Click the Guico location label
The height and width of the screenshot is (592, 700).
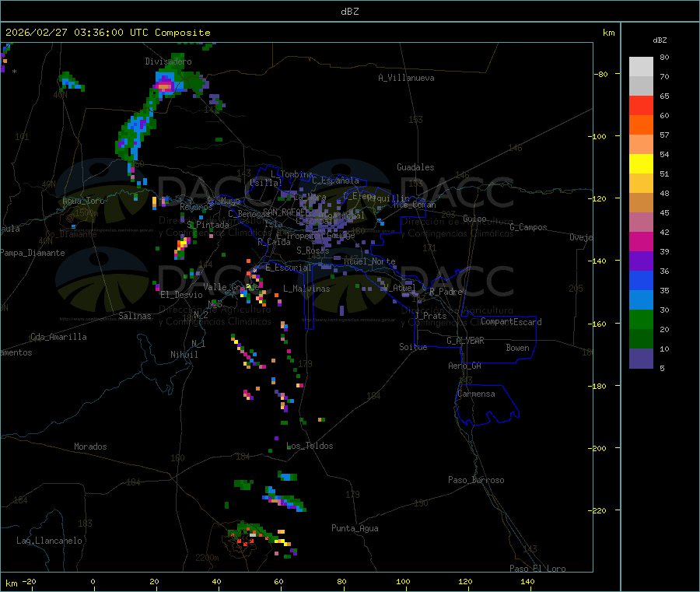474,219
